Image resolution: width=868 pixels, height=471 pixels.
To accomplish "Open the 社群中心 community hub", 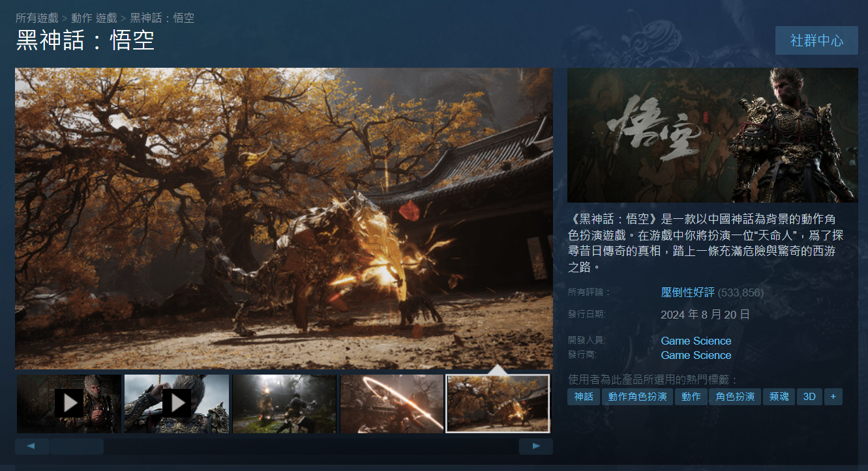I will point(816,40).
